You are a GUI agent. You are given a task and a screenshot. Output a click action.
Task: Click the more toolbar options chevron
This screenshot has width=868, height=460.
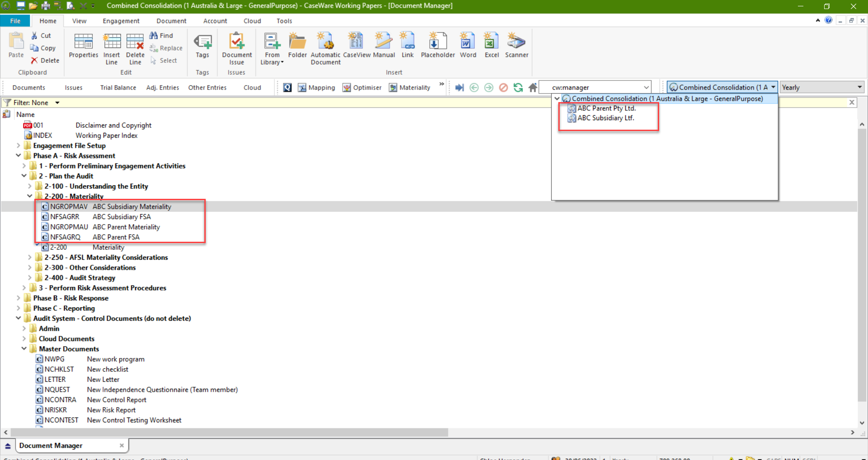(x=442, y=84)
